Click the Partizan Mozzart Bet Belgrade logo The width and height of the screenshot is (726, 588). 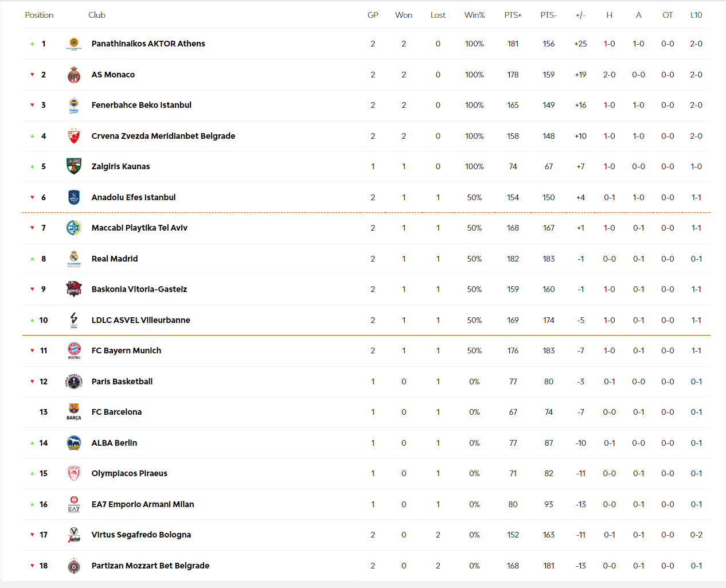coord(74,566)
